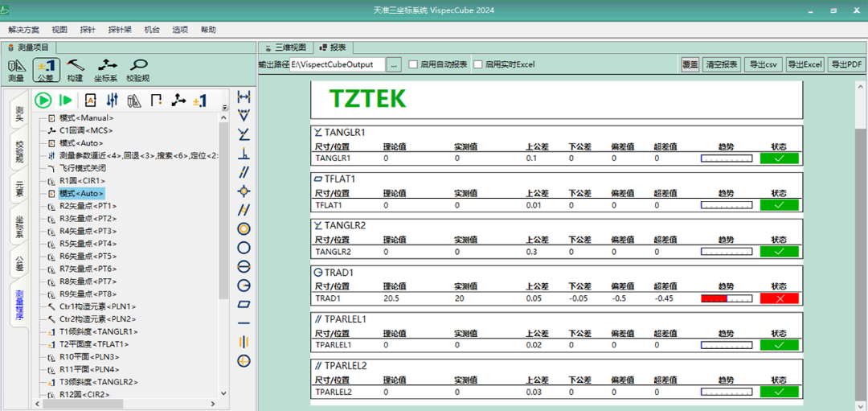868x411 pixels.
Task: Select the 公差 tolerance tool icon
Action: click(45, 70)
